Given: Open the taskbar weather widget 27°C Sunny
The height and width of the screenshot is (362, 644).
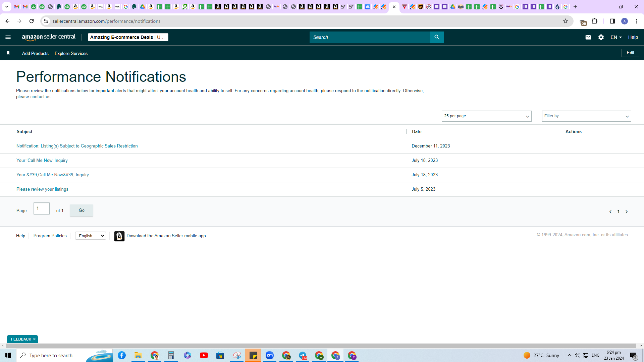Looking at the screenshot, I should coord(541,355).
